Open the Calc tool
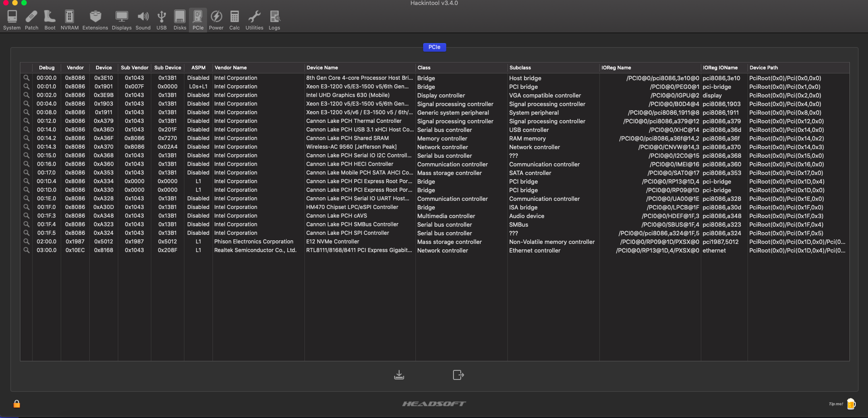Viewport: 868px width, 418px height. (234, 20)
